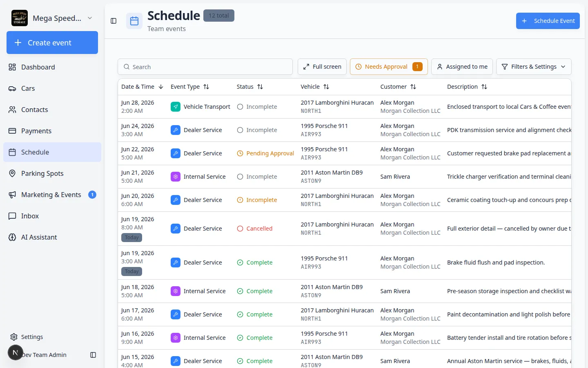Click 'Cancelled' status text
588x368 pixels.
coord(259,229)
